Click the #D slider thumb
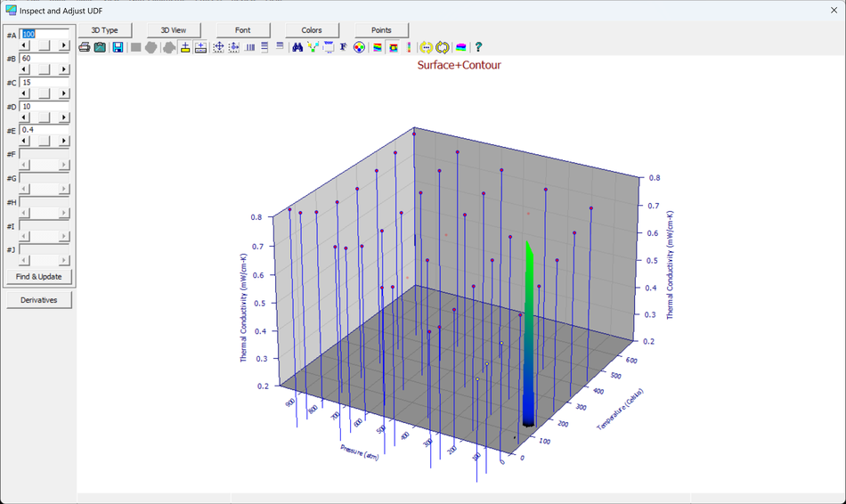 click(45, 118)
